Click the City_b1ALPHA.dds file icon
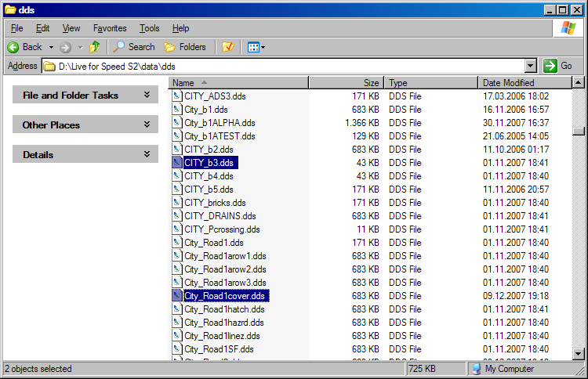588x379 pixels. click(x=177, y=122)
